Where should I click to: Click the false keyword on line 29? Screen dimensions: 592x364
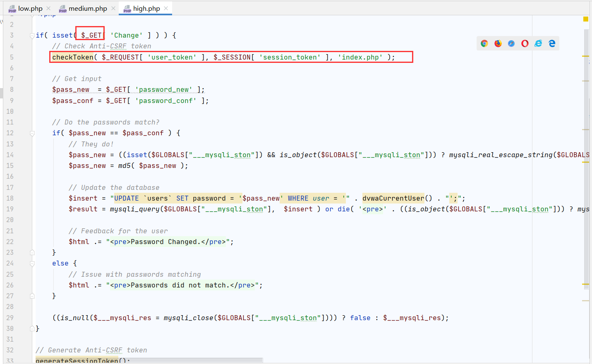(x=360, y=318)
